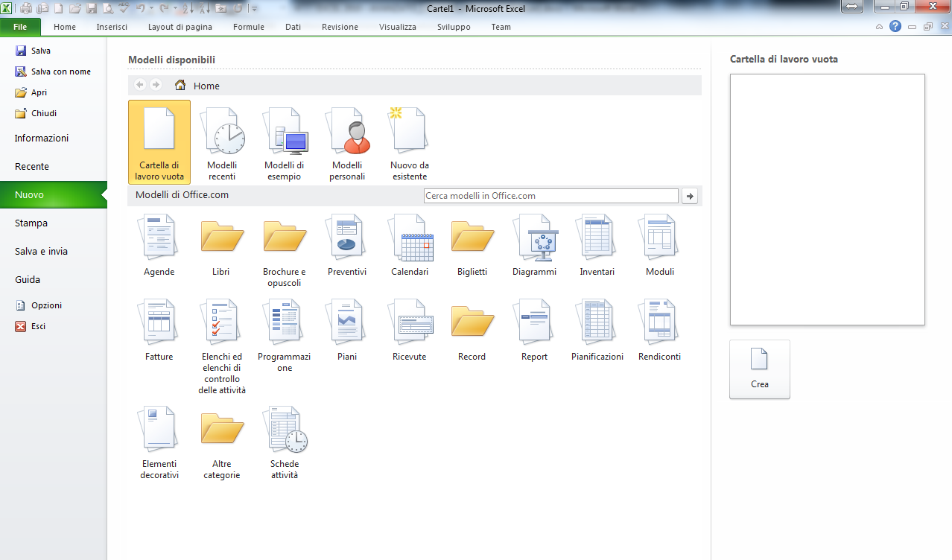Click quick print icon in title bar
Image resolution: width=952 pixels, height=560 pixels.
[26, 8]
